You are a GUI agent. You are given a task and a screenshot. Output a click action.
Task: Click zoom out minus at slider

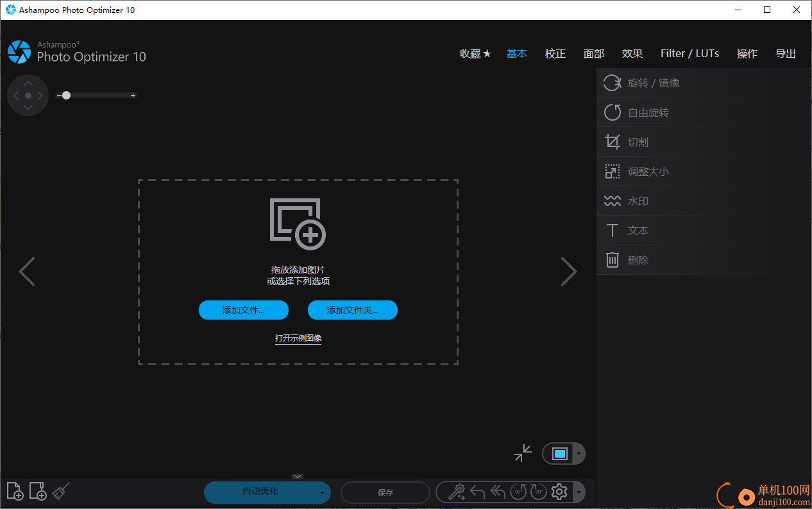(59, 95)
